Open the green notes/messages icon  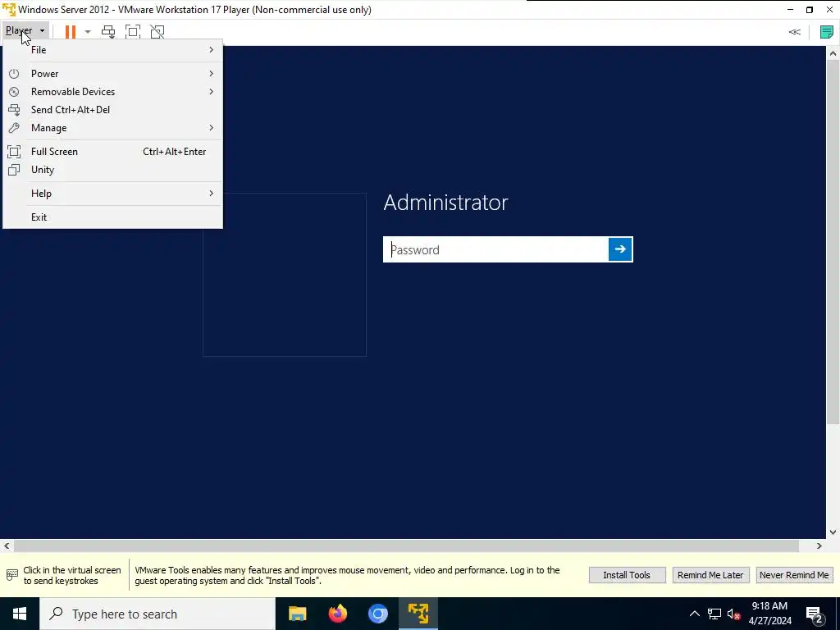pos(827,32)
